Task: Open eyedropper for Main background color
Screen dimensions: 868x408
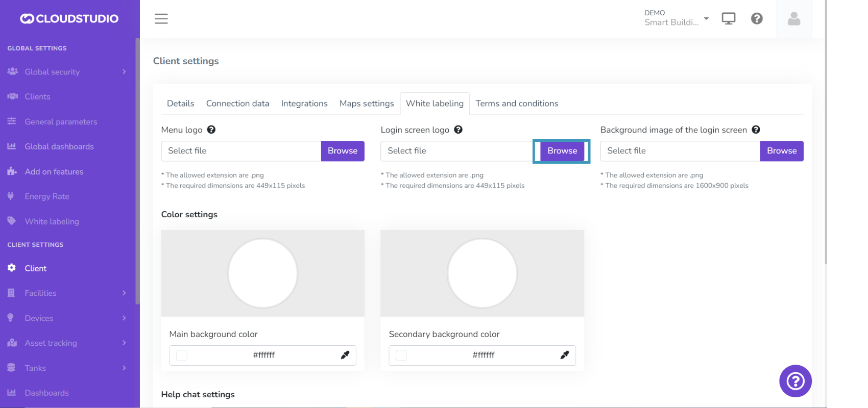Action: (345, 355)
